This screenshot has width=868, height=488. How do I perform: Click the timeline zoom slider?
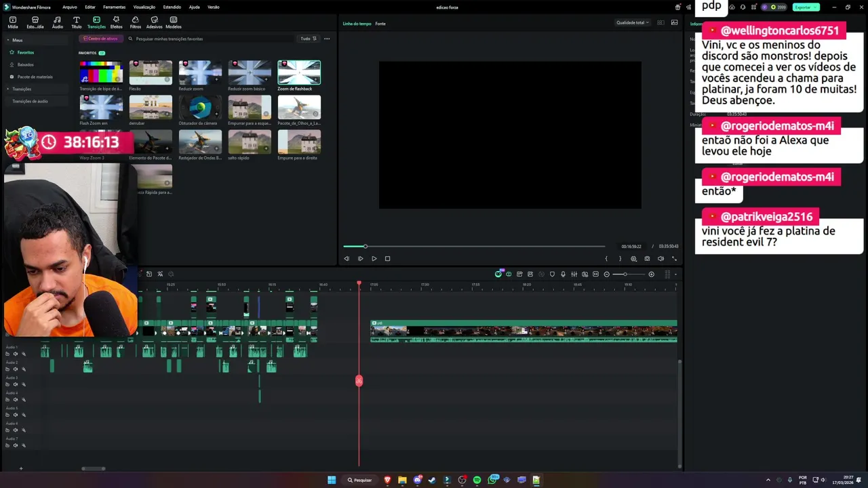629,274
